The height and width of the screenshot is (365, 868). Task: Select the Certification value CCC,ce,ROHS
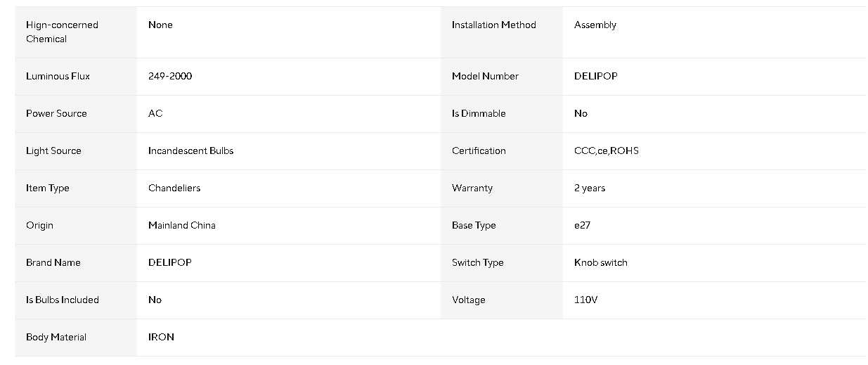pyautogui.click(x=607, y=151)
